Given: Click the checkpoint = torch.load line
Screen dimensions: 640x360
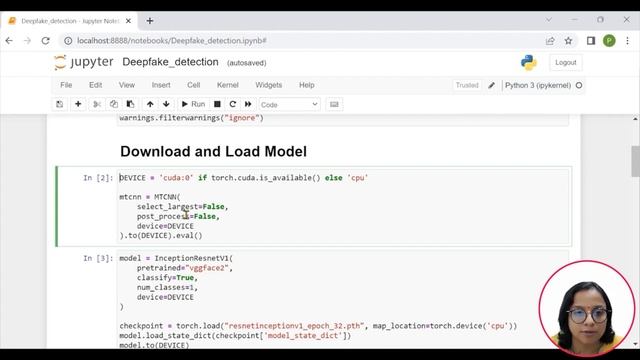Looking at the screenshot, I should [x=318, y=326].
